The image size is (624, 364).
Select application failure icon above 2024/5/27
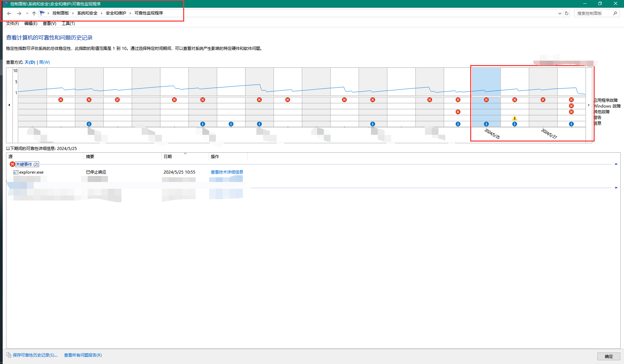point(543,100)
